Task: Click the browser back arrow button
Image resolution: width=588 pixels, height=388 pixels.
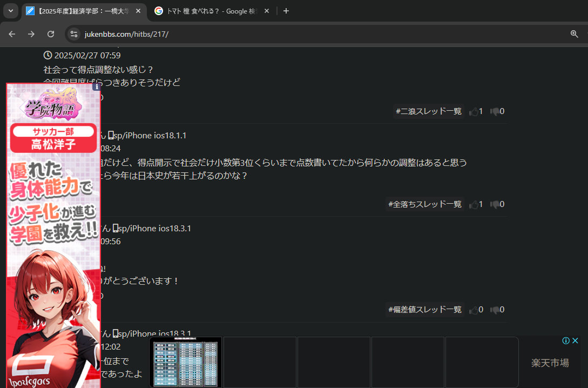Action: pos(12,34)
